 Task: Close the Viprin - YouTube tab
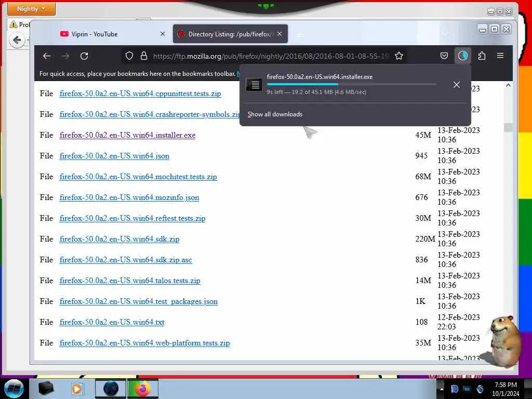[x=163, y=34]
